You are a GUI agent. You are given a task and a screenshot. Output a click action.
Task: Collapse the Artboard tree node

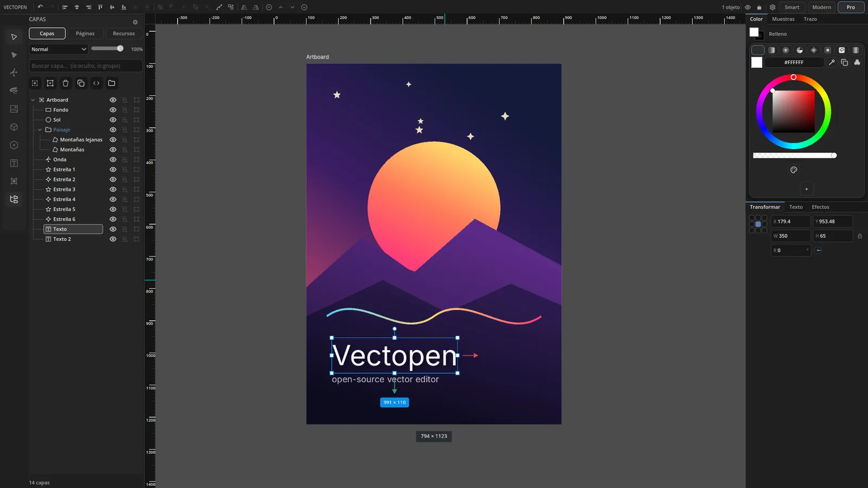(x=33, y=100)
